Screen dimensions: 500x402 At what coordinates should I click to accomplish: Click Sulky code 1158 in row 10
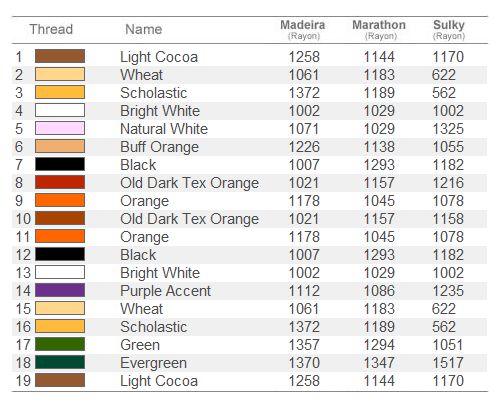448,219
